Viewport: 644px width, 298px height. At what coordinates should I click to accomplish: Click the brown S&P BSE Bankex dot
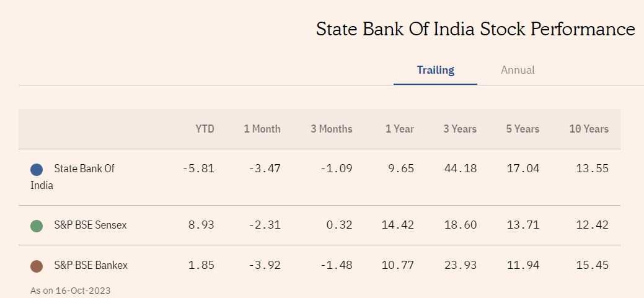click(x=37, y=266)
